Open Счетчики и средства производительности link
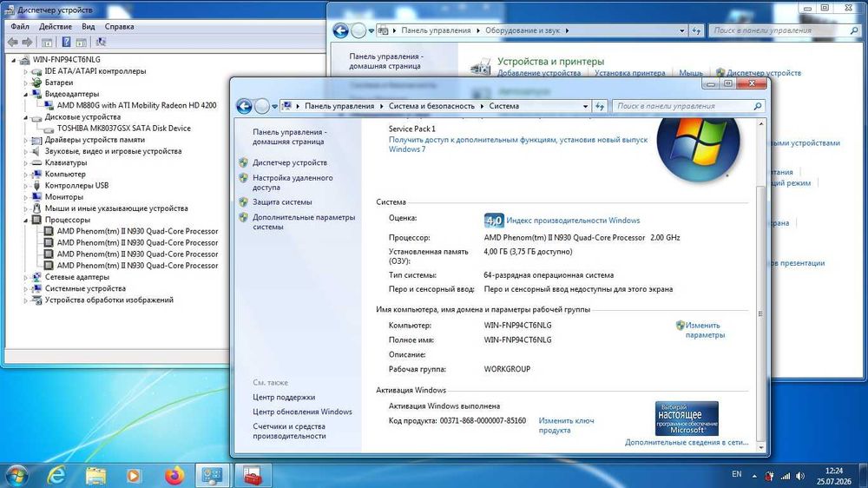The height and width of the screenshot is (488, 868). click(290, 431)
